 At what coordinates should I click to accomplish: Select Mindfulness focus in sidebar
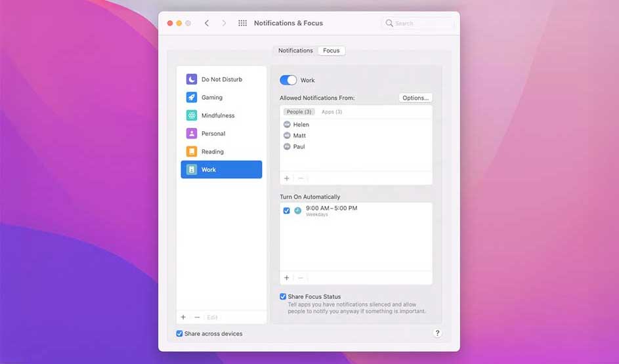[x=221, y=115]
